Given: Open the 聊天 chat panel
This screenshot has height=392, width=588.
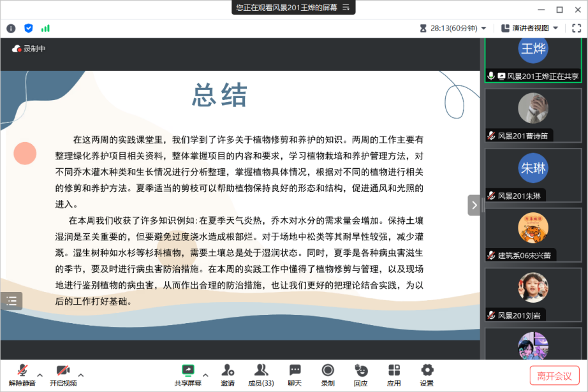Looking at the screenshot, I should tap(295, 375).
